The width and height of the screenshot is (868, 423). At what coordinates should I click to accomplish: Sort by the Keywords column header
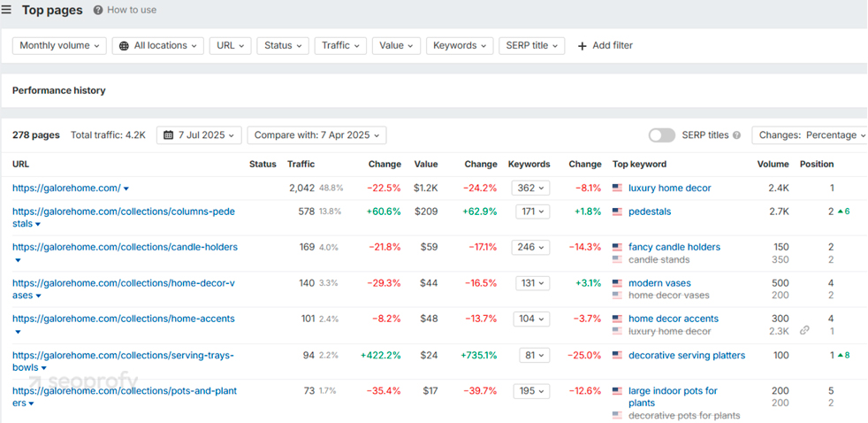[x=529, y=164]
